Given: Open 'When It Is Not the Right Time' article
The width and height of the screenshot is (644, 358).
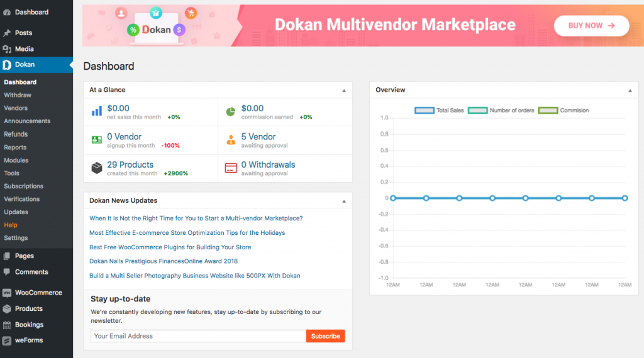Looking at the screenshot, I should coord(196,218).
